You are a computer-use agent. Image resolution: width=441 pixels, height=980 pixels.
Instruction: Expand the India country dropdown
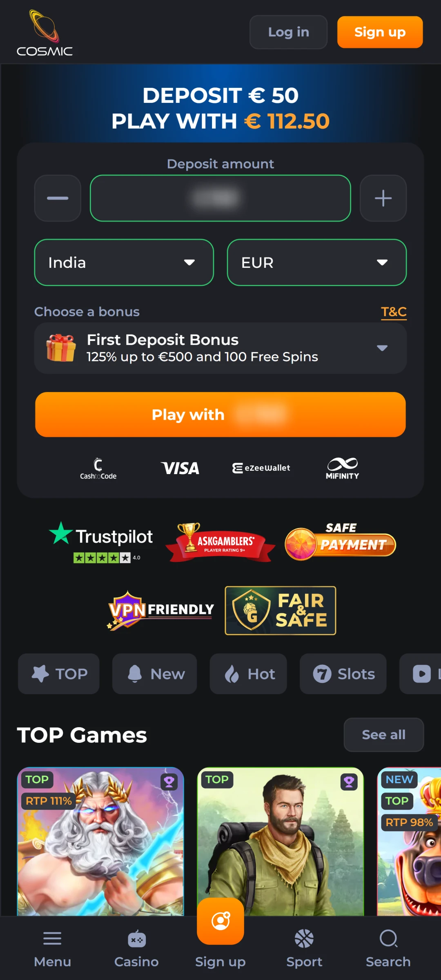pyautogui.click(x=124, y=262)
